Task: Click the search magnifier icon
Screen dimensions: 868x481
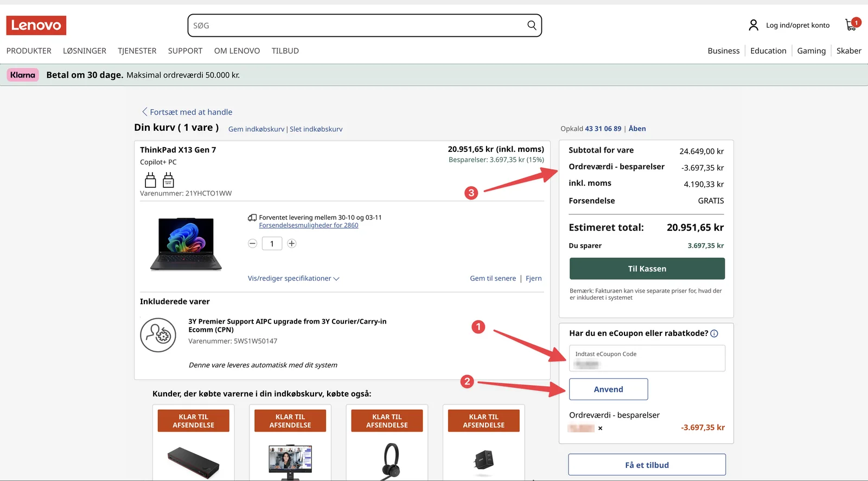Action: [532, 26]
